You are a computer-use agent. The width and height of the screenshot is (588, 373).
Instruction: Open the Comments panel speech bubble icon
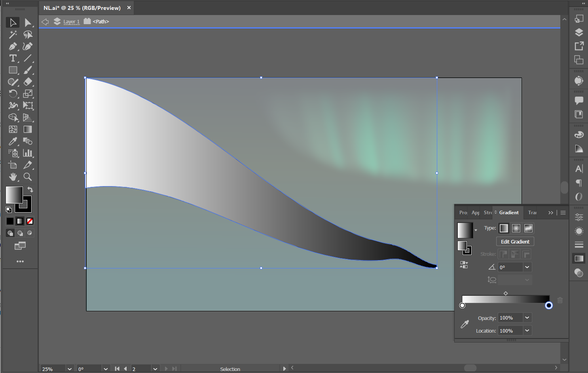tap(579, 100)
